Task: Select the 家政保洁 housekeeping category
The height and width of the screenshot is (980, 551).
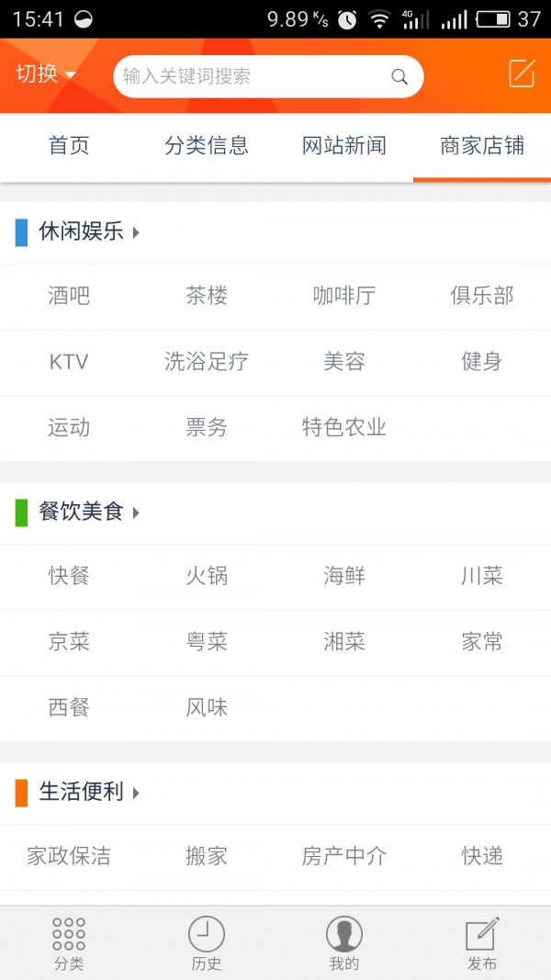Action: click(69, 855)
